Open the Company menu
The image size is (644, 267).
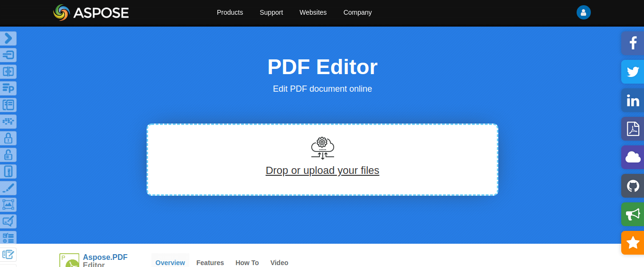[x=357, y=12]
